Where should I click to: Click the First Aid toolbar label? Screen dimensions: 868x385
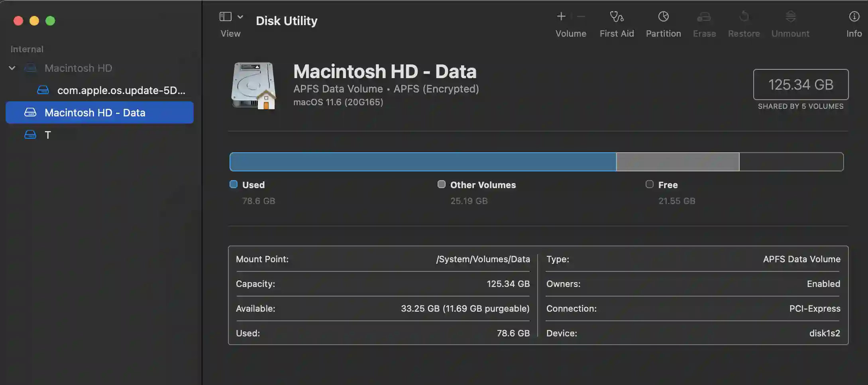(617, 33)
